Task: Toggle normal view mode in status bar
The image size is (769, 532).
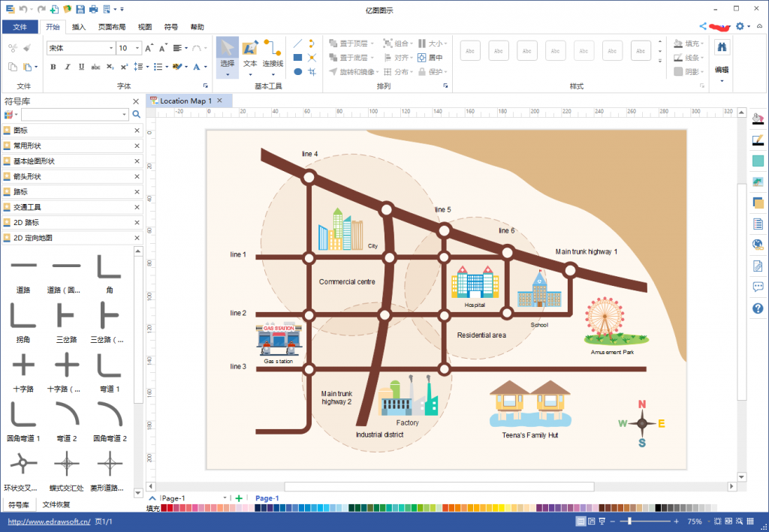Action: tap(581, 521)
